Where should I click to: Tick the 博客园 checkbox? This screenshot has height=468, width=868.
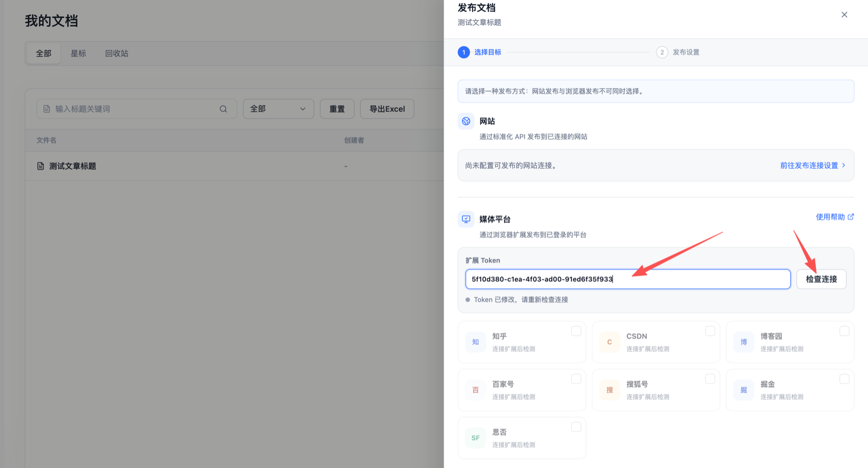[x=844, y=331]
